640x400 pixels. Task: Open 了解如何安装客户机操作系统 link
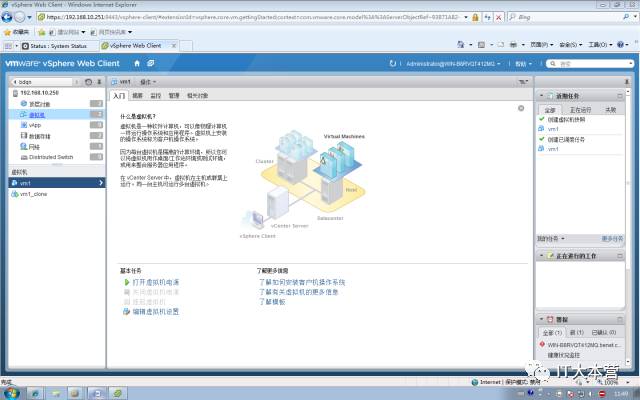(x=302, y=282)
